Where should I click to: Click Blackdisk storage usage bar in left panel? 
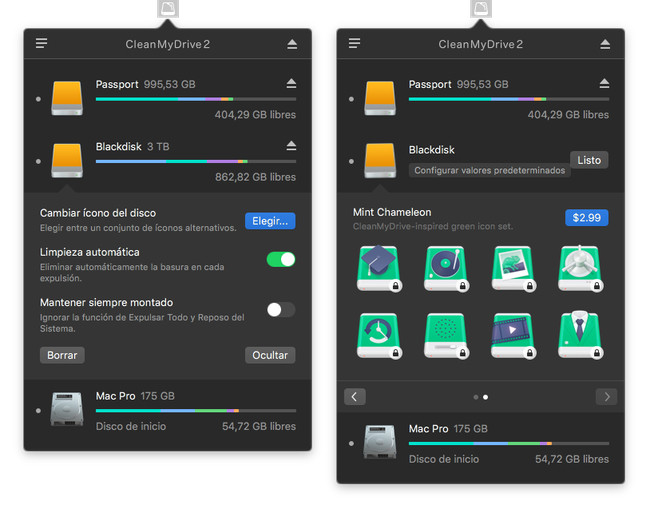196,161
